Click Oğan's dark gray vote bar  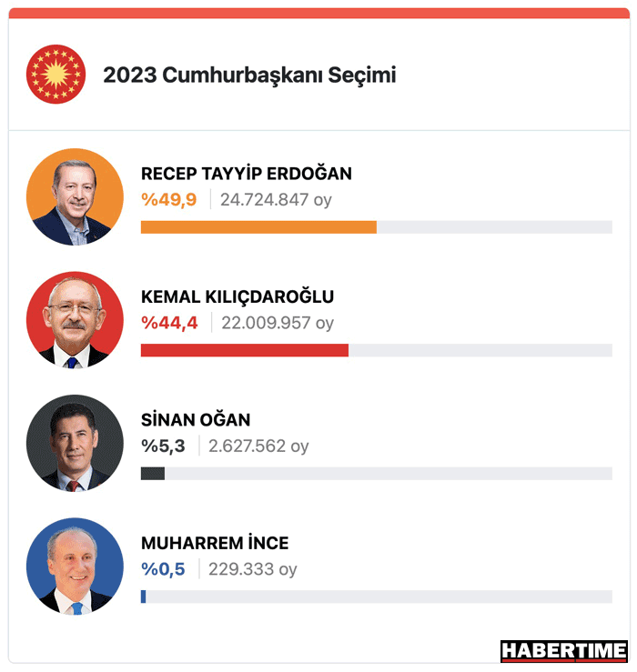153,474
